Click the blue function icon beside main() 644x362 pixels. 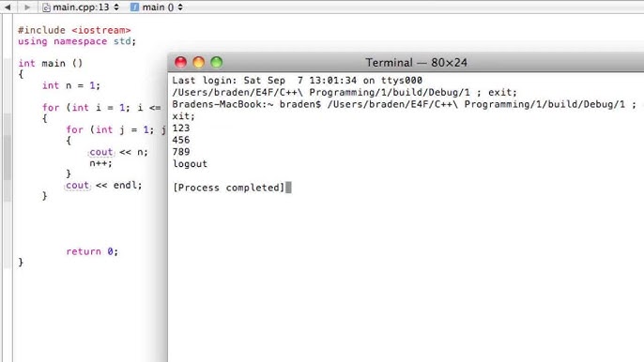click(x=134, y=7)
